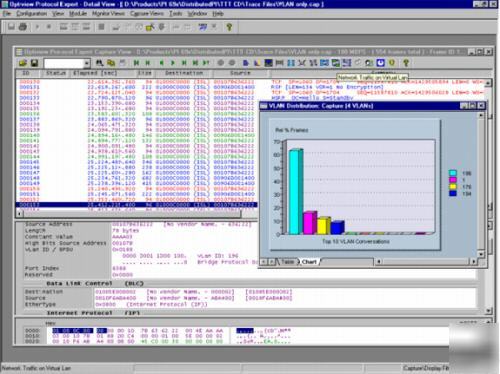Click the cyan legend swatch for VLAN 196
Screen dimensions: 500x374
[x=453, y=173]
